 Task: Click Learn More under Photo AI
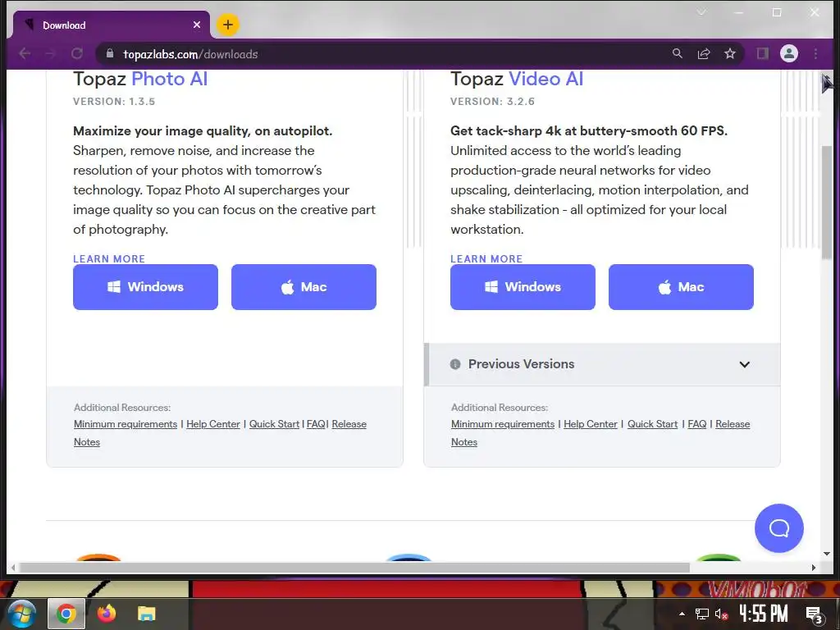(x=109, y=258)
